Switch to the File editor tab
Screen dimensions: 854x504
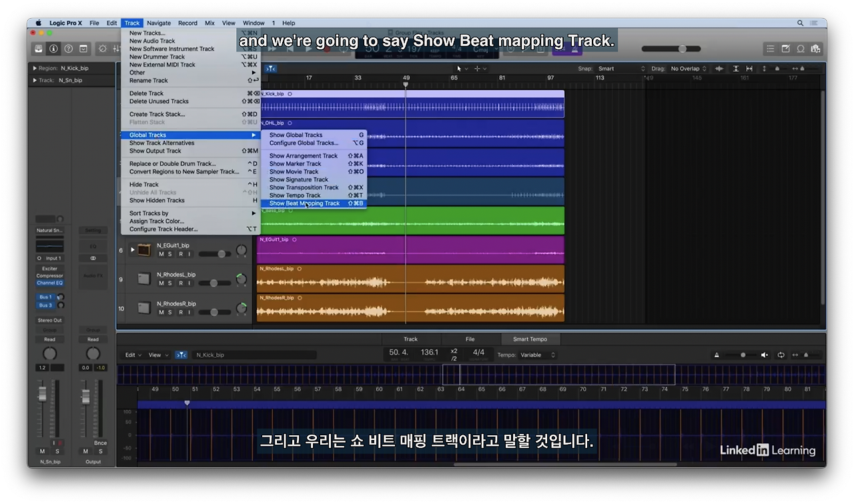click(x=470, y=339)
